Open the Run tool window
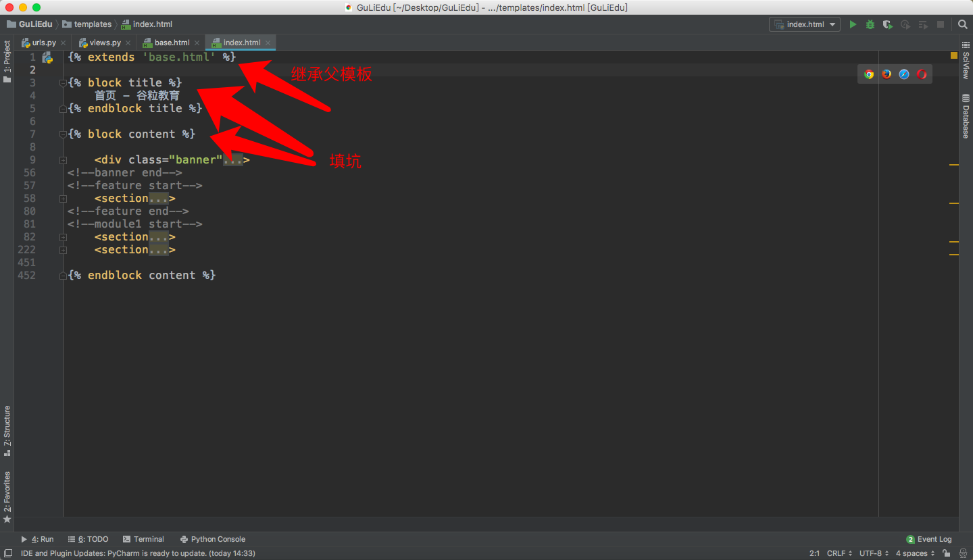This screenshot has height=560, width=973. (x=37, y=539)
